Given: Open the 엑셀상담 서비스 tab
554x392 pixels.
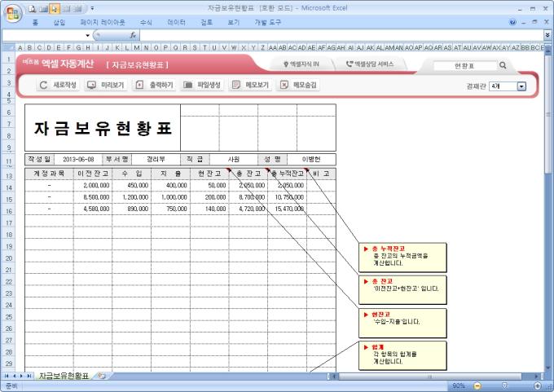Looking at the screenshot, I should click(x=370, y=64).
